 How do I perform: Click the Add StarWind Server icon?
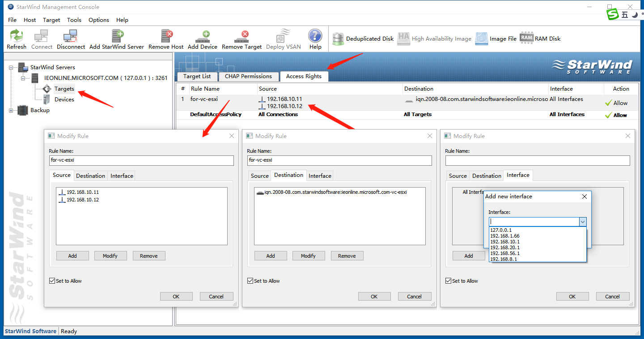click(x=118, y=36)
